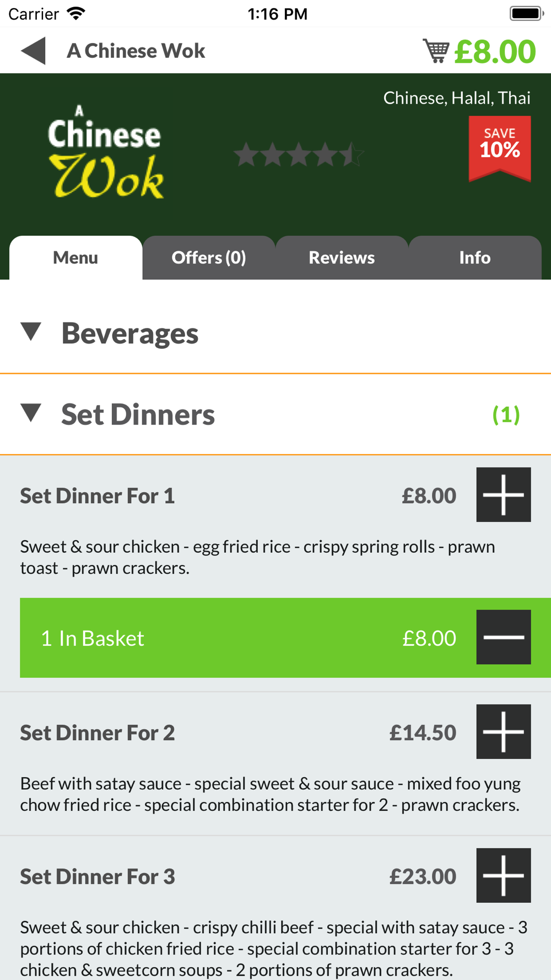
Task: Toggle the Set Dinners category header
Action: (275, 414)
